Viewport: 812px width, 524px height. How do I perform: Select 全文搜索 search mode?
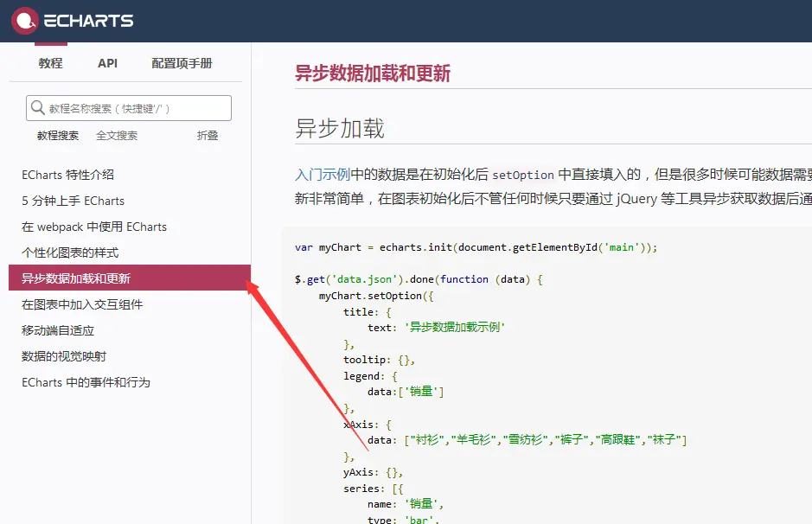[x=117, y=136]
